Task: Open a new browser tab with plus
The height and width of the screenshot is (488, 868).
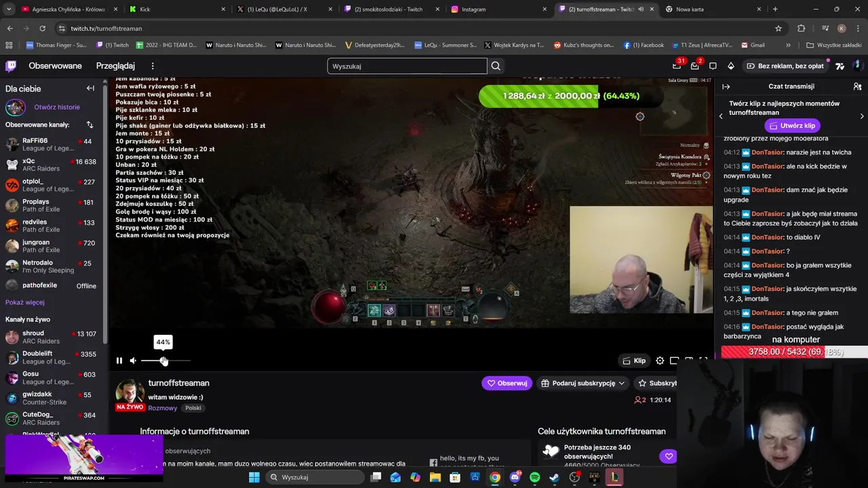Action: click(775, 9)
